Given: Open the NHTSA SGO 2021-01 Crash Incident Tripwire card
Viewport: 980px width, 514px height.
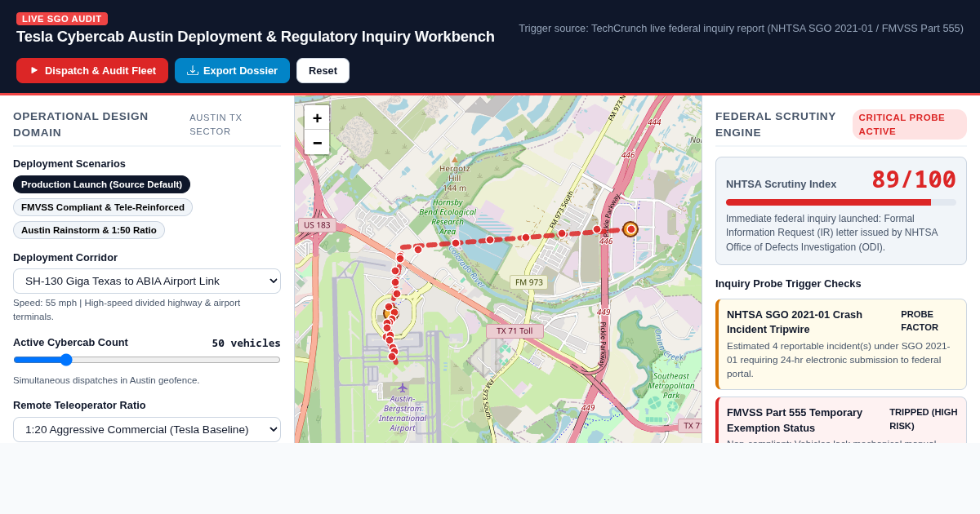Looking at the screenshot, I should point(841,344).
